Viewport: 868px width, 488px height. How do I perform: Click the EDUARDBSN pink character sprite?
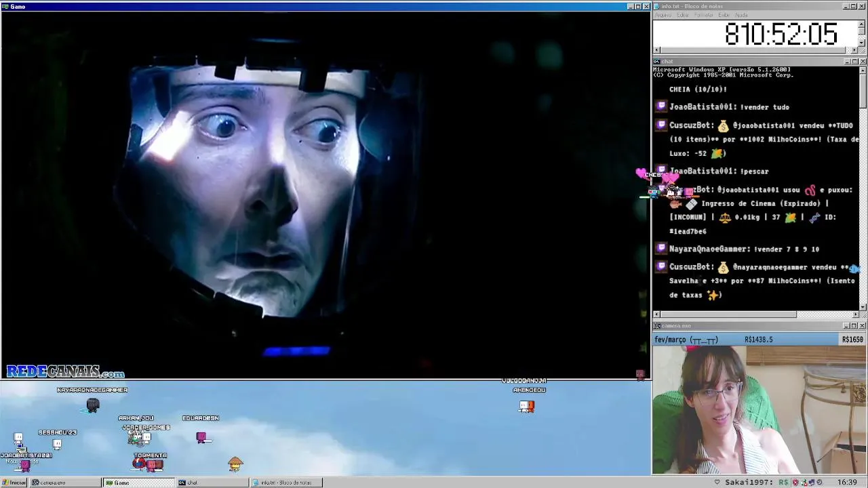pos(201,437)
